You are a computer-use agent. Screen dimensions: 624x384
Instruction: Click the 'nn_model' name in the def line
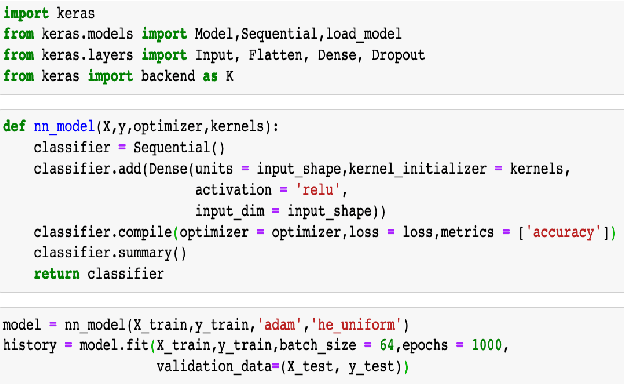[64, 127]
